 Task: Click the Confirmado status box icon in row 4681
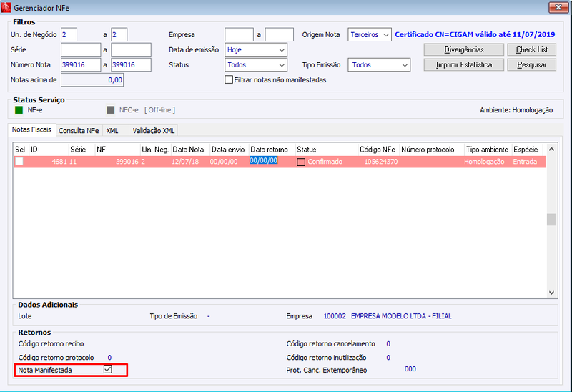click(x=301, y=162)
